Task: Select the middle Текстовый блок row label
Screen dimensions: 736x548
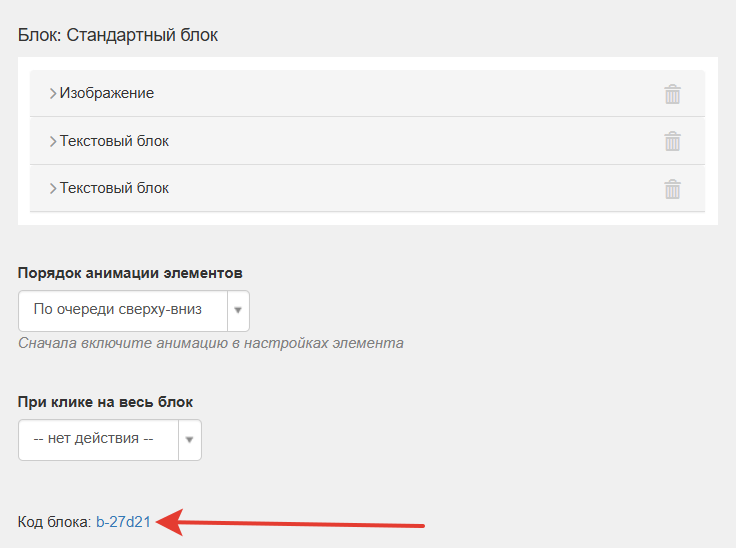Action: pyautogui.click(x=114, y=141)
